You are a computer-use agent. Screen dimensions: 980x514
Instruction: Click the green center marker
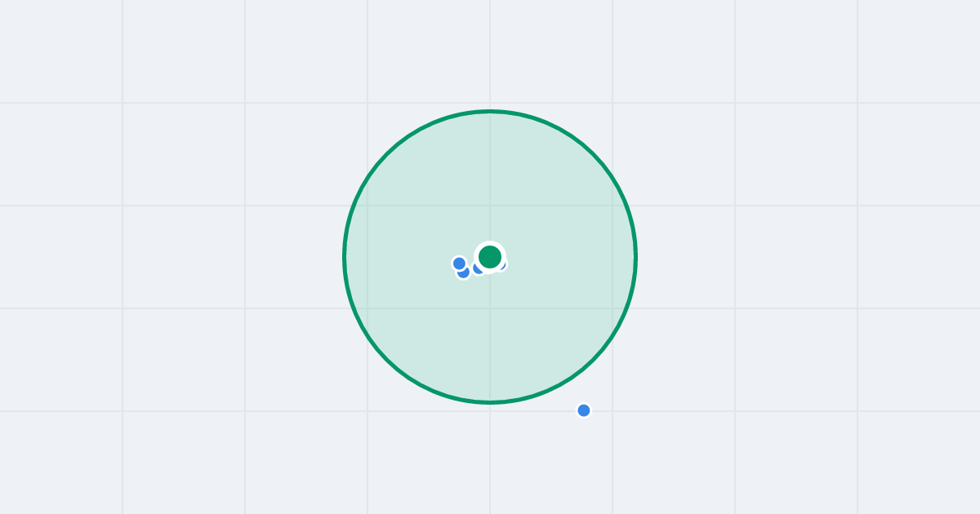click(x=490, y=257)
